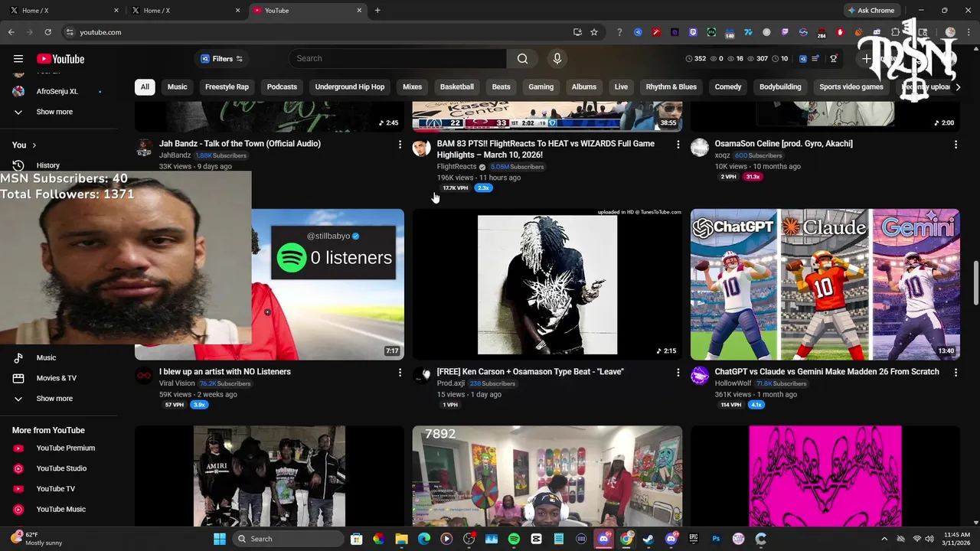Screen dimensions: 980x551
Task: Click the Ask Chrome button
Action: 872,11
